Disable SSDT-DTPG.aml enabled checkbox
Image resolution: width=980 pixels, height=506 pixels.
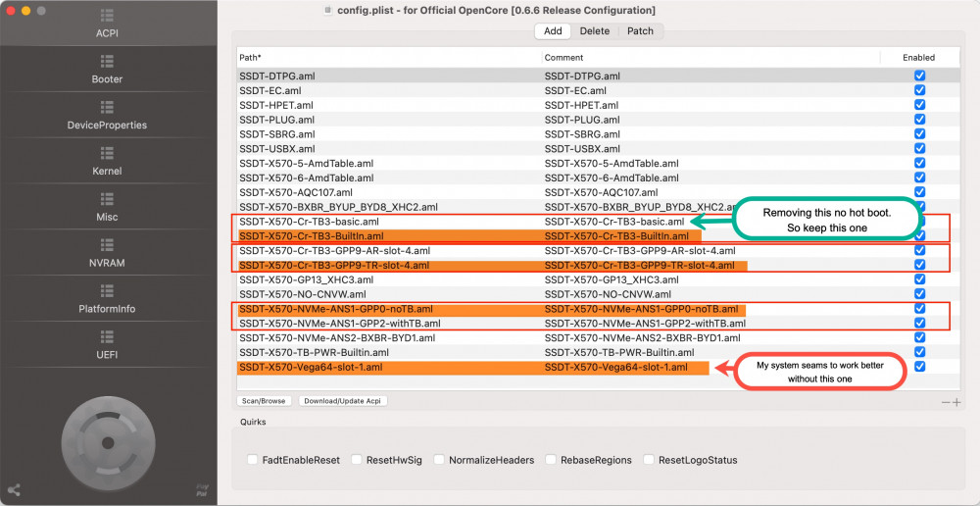(919, 76)
